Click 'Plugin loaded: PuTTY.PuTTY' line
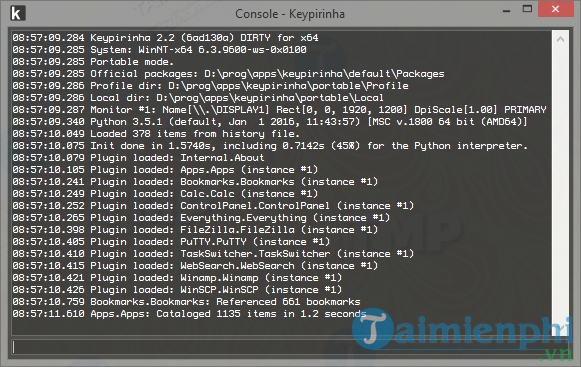581x367 pixels. coord(171,241)
